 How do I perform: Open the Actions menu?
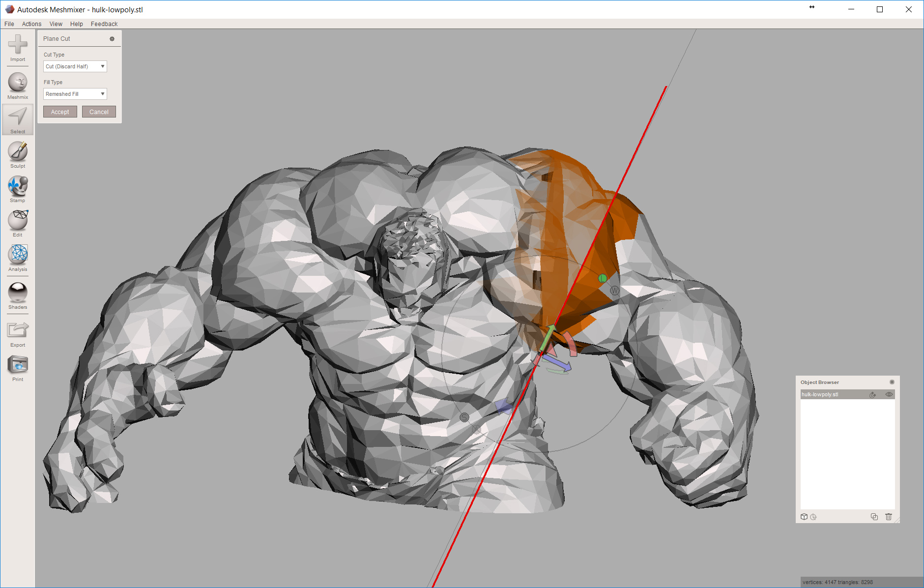tap(31, 24)
